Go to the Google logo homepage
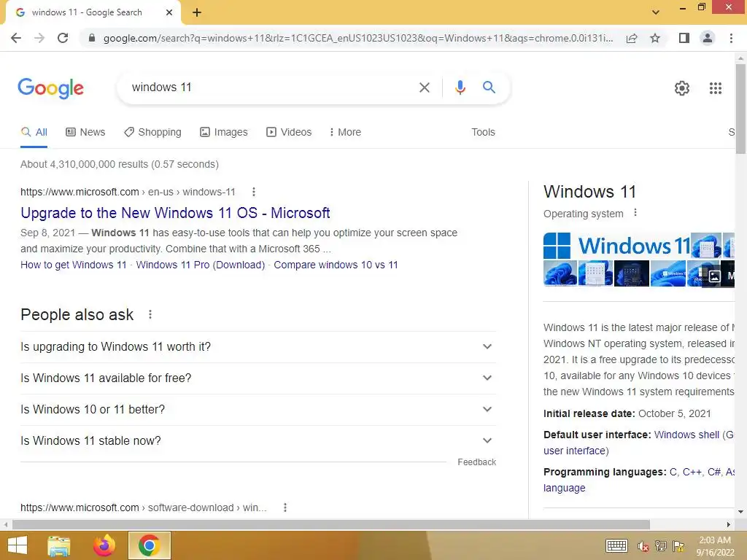 [50, 88]
